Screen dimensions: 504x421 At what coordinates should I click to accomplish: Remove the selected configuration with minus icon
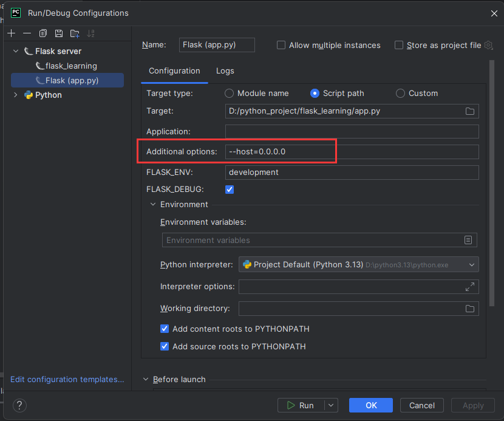coord(27,33)
